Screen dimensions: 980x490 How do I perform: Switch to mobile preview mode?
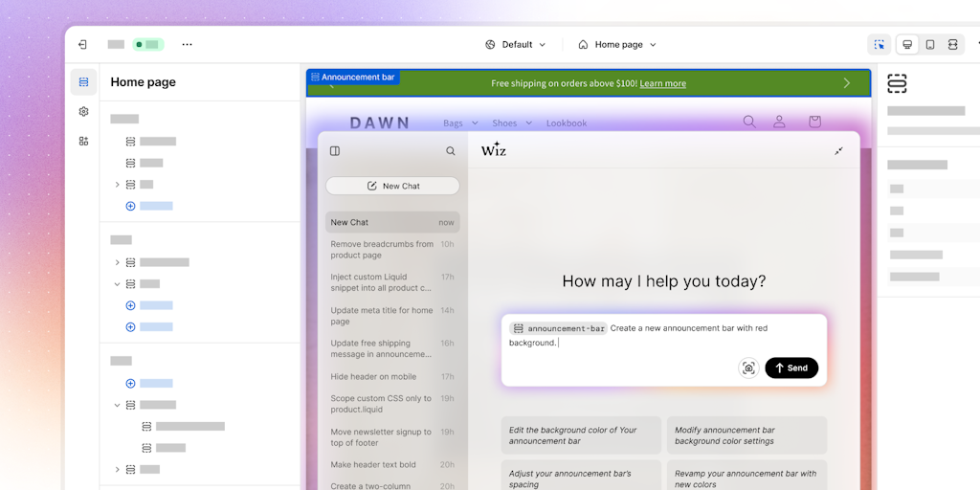tap(930, 44)
